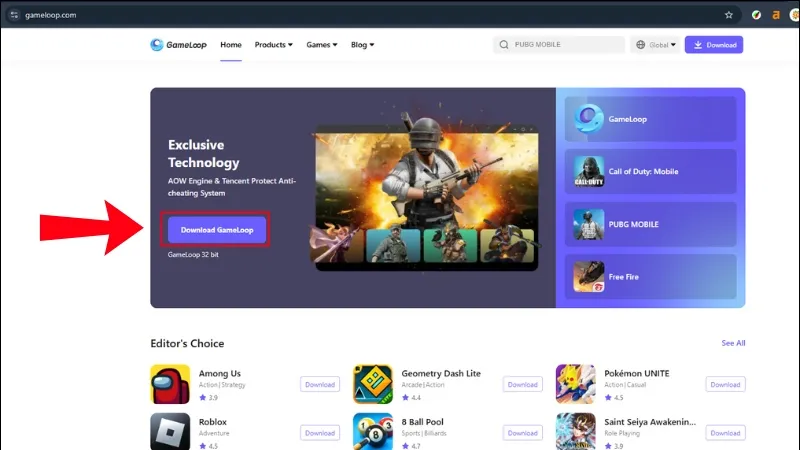Click the search magnifier icon

pyautogui.click(x=504, y=45)
